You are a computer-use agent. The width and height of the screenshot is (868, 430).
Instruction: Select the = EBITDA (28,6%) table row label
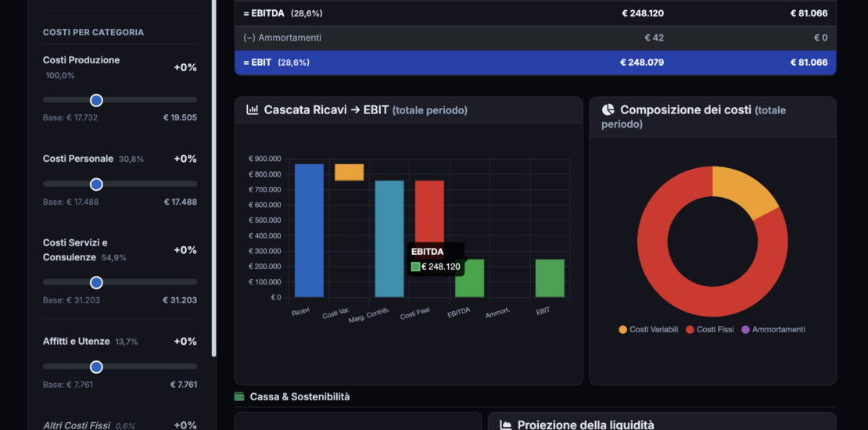[x=283, y=13]
